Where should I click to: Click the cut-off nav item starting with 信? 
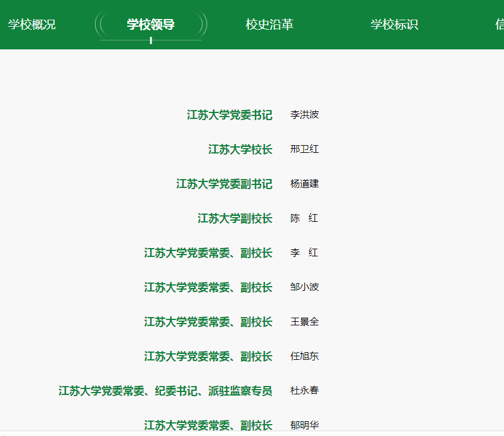499,24
